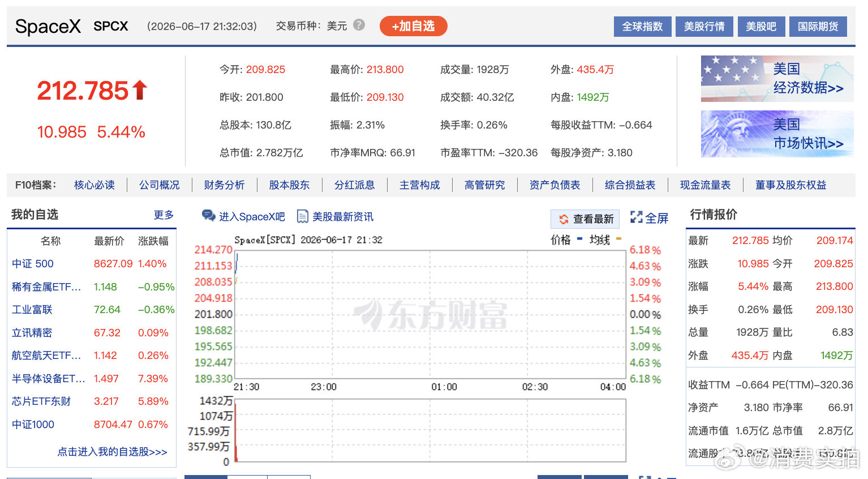Open the 股本股东 F10 section
Screen dimensions: 868x479
click(x=289, y=185)
